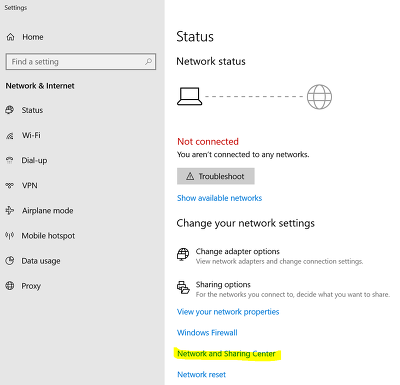Screen dimensions: 400x385
Task: Click the internet globe in network diagram
Action: coord(319,97)
